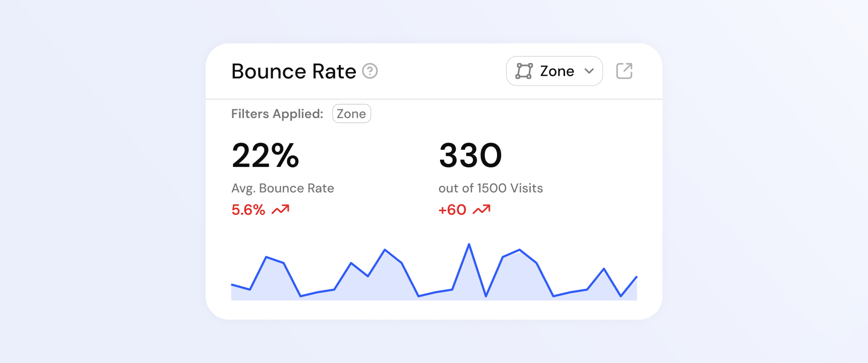The image size is (868, 363).
Task: Click trend arrow beside 5.6%
Action: pyautogui.click(x=280, y=209)
